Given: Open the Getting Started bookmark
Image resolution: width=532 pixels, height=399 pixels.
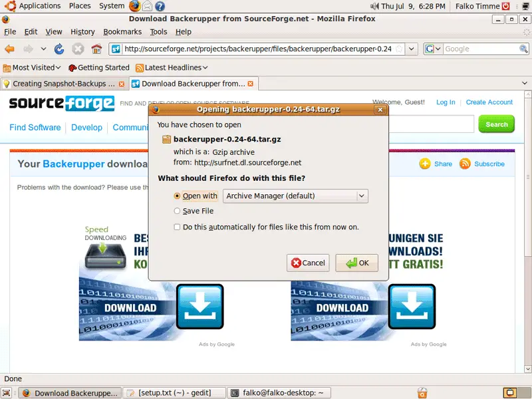Looking at the screenshot, I should pos(98,68).
